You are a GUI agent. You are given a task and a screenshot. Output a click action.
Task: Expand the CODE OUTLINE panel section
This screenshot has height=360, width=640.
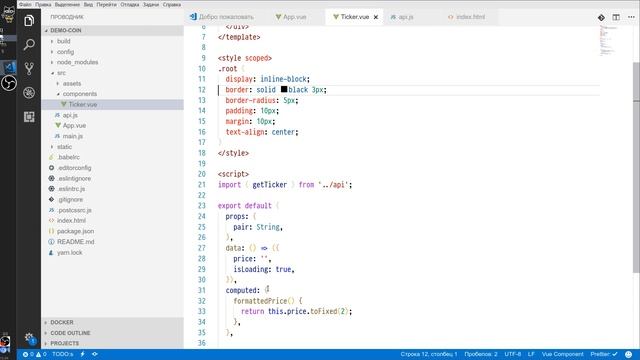[112, 333]
